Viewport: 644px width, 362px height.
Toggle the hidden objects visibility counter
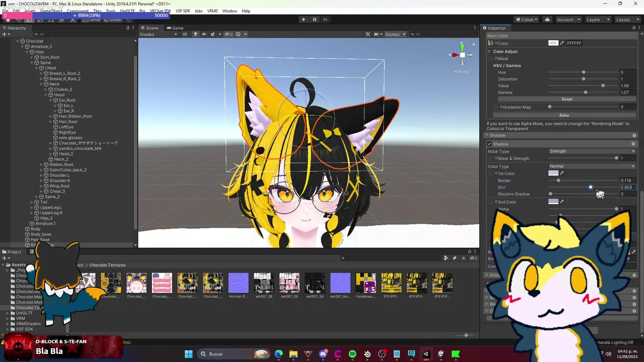228,34
